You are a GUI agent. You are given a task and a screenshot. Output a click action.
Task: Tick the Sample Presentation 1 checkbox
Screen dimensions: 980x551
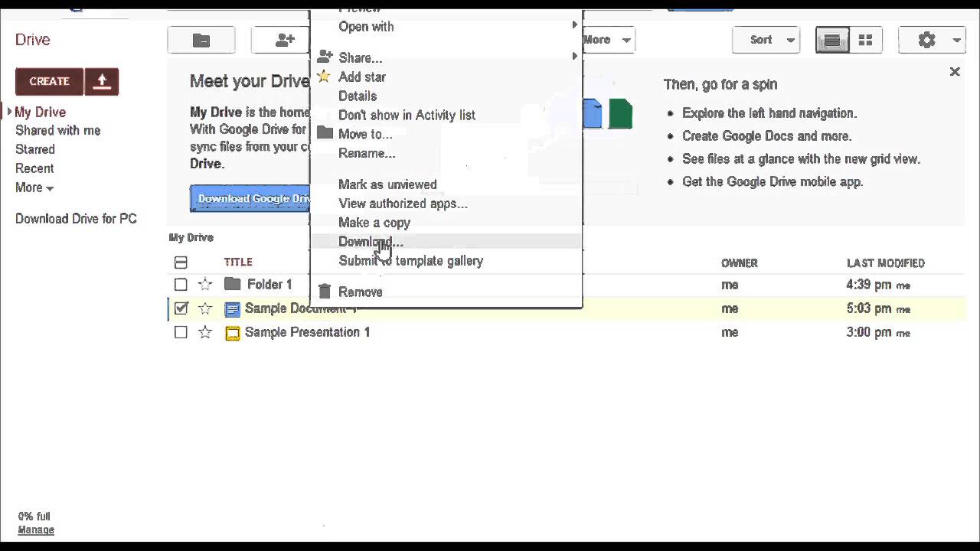pyautogui.click(x=181, y=332)
